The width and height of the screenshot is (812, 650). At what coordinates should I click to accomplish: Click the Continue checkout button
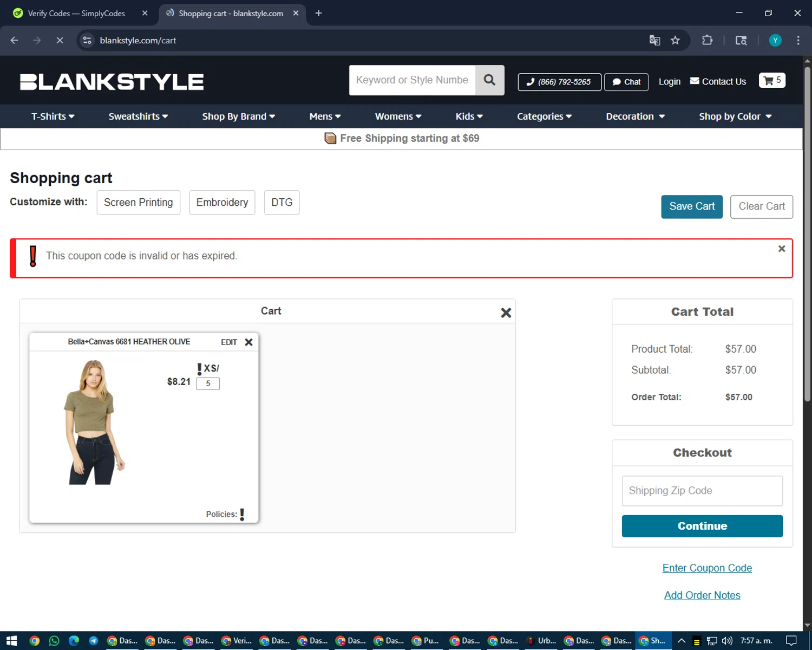click(702, 526)
